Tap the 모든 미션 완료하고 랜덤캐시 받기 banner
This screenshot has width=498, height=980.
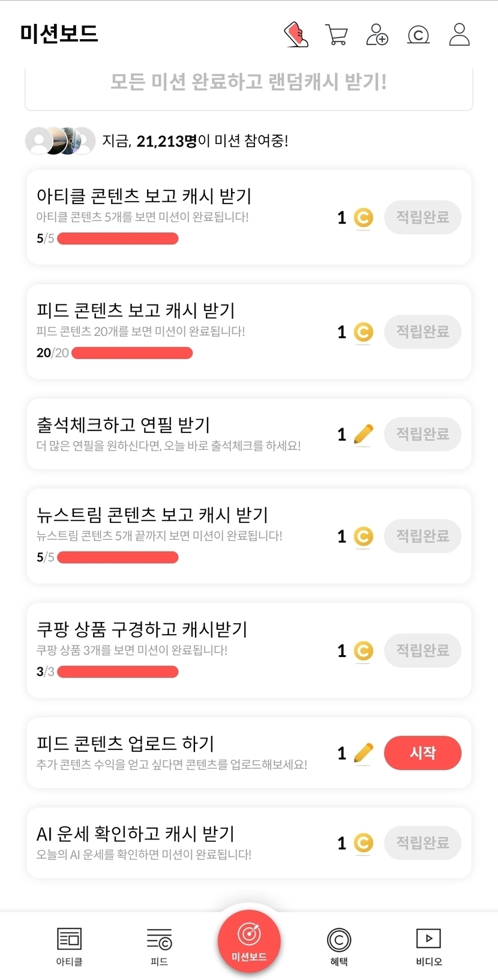point(248,83)
